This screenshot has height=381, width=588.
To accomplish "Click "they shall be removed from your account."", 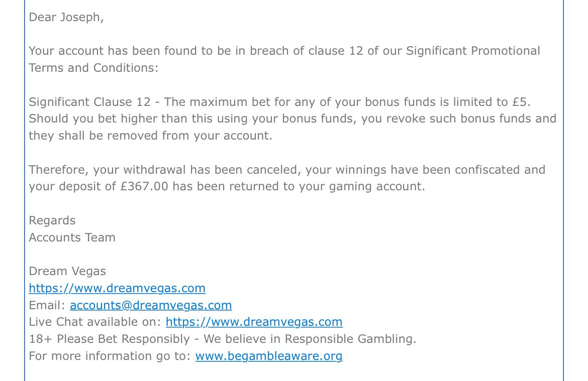I will coord(150,136).
